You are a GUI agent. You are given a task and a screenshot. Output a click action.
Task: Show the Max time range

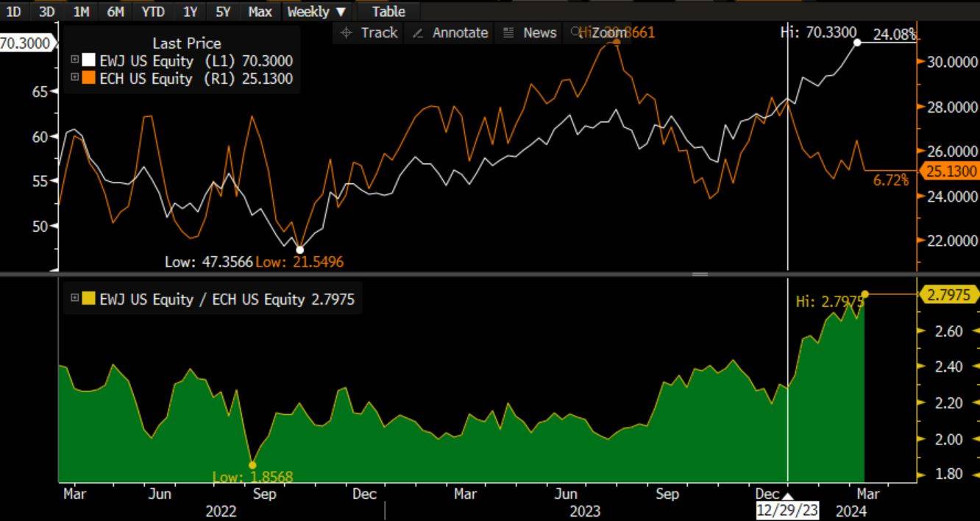(x=260, y=11)
